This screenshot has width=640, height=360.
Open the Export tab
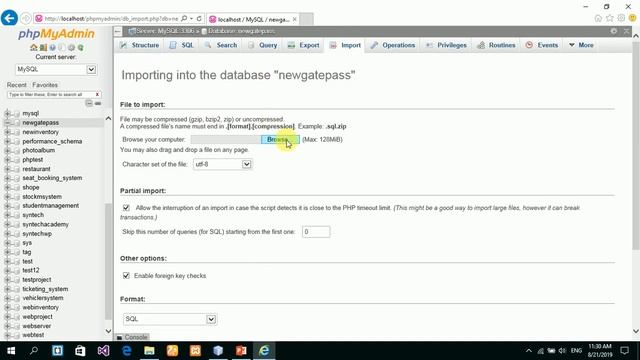303,45
